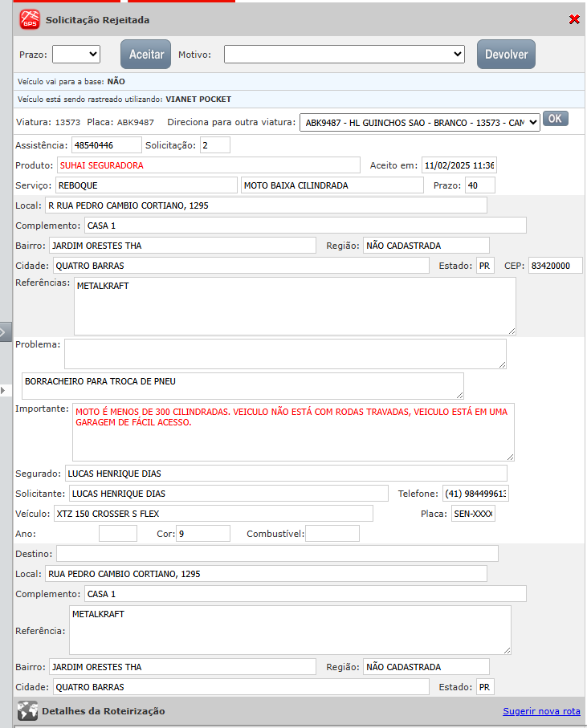Expand the Direciona para outra viatura dropdown
Image resolution: width=587 pixels, height=728 pixels.
click(x=419, y=123)
